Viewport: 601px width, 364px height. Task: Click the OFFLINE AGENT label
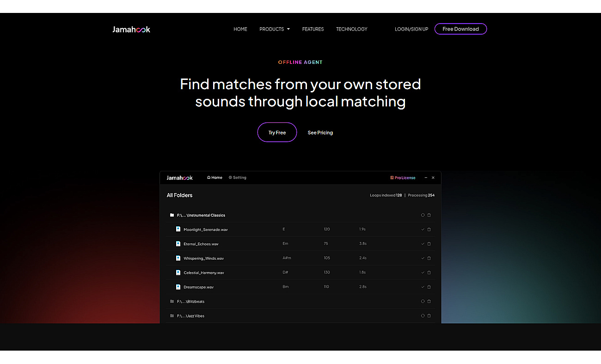click(x=300, y=62)
